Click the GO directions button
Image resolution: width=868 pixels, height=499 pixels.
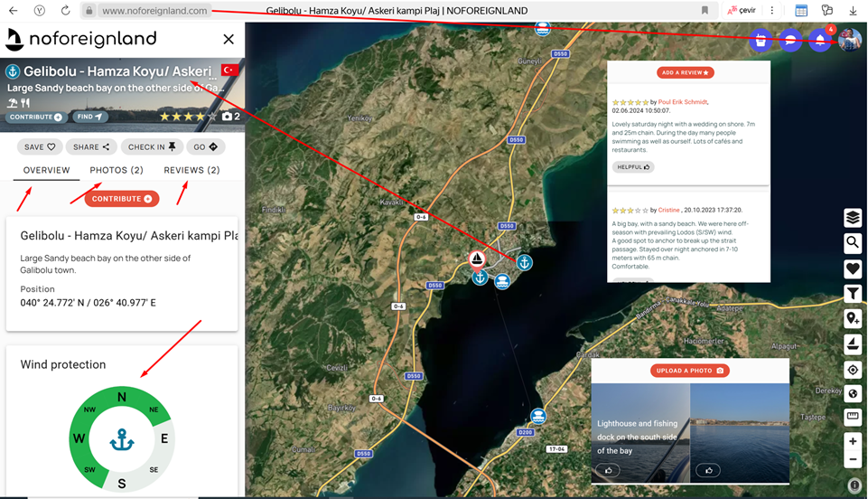point(205,146)
